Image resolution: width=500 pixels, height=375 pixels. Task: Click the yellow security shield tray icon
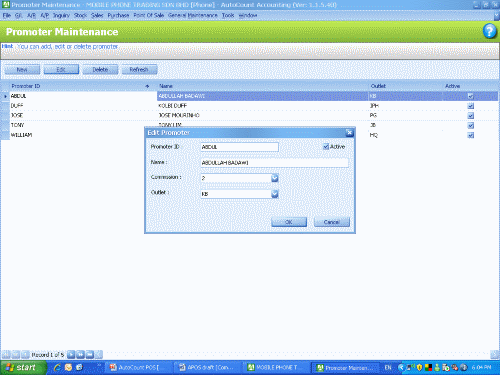pyautogui.click(x=419, y=367)
